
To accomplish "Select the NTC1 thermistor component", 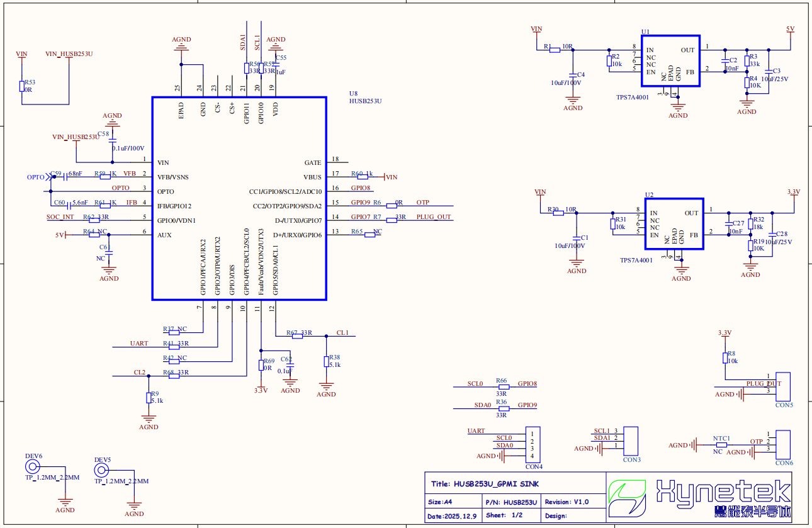I will [x=721, y=445].
